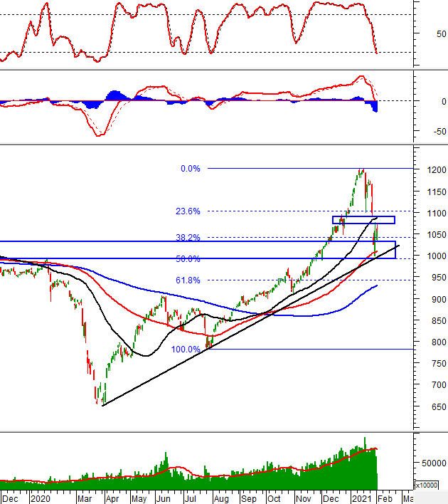Click the 1200 price axis label
The width and height of the screenshot is (448, 504).
click(x=437, y=169)
